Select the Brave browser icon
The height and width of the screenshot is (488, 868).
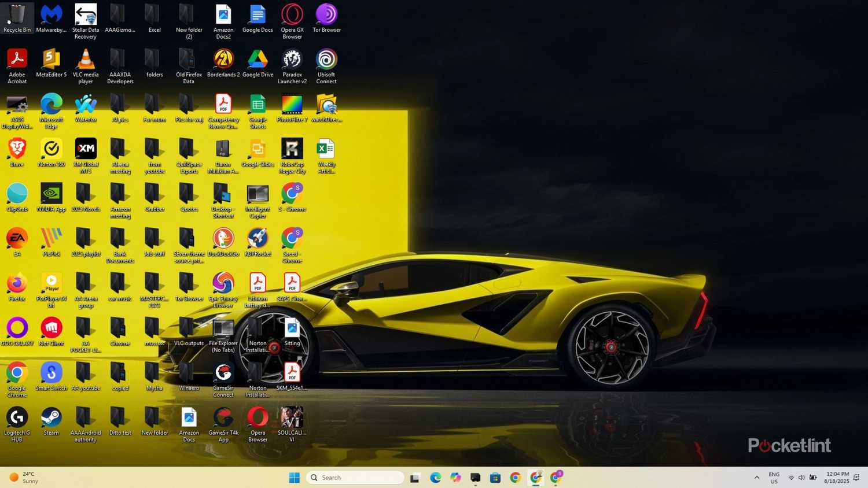[x=17, y=153]
